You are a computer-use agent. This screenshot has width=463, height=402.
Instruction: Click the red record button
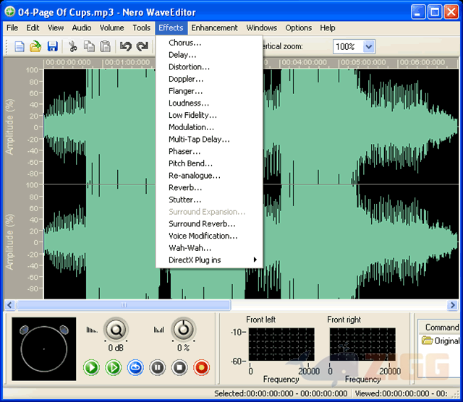coord(201,368)
